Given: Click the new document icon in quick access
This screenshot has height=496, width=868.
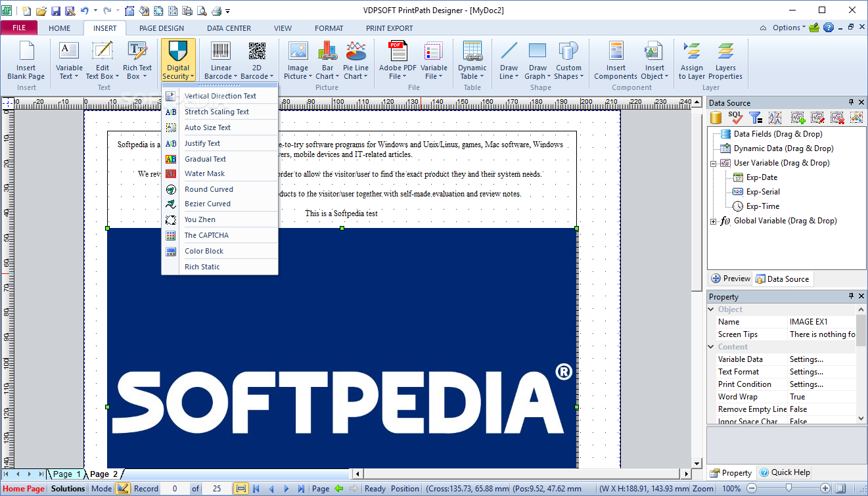Looking at the screenshot, I should [26, 11].
